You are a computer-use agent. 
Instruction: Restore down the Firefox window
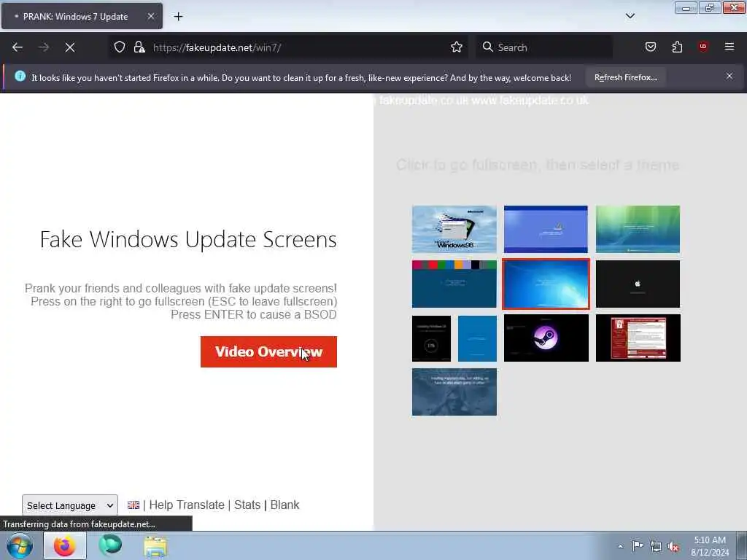point(709,7)
